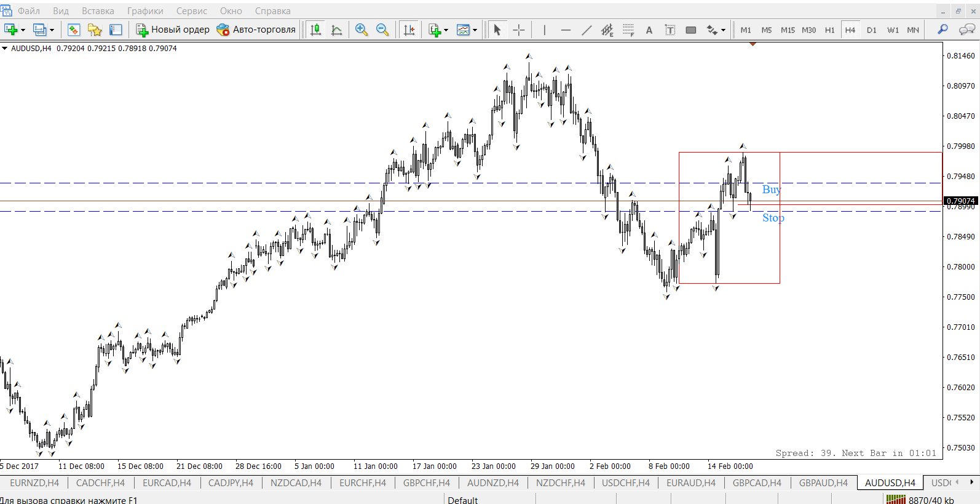Switch to M15 timeframe
This screenshot has height=504, width=980.
[788, 30]
